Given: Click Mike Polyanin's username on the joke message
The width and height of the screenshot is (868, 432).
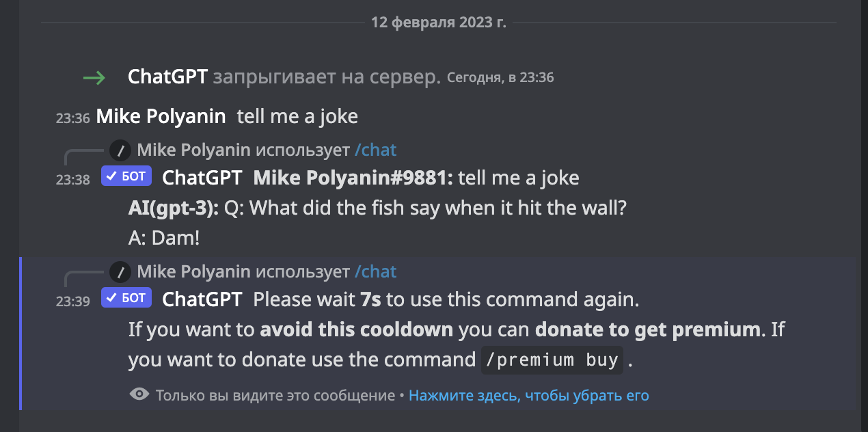Looking at the screenshot, I should [x=160, y=116].
